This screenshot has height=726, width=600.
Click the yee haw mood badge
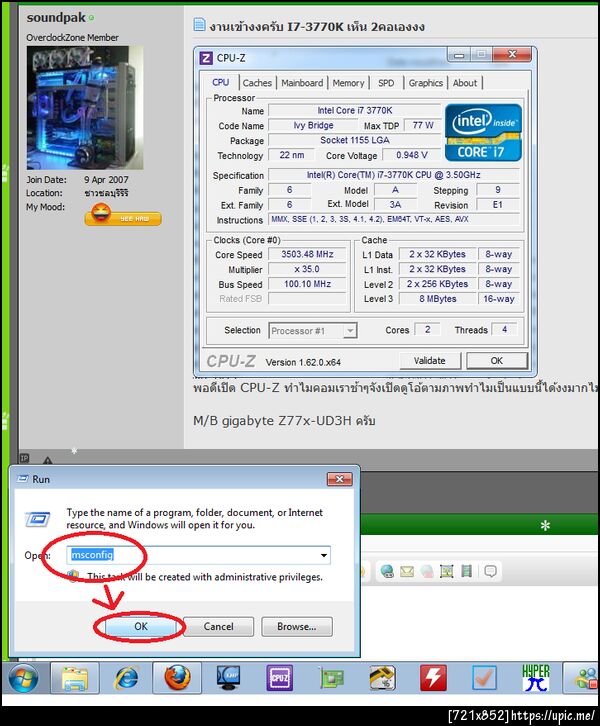123,216
